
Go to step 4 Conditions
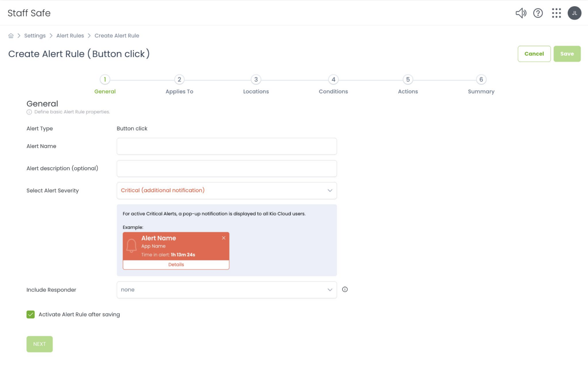(333, 80)
